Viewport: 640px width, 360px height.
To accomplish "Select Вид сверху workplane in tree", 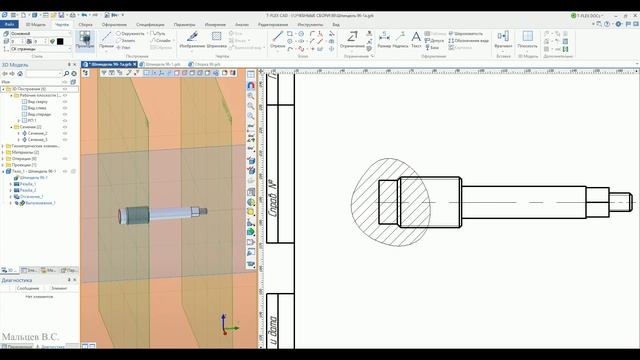I will [38, 102].
